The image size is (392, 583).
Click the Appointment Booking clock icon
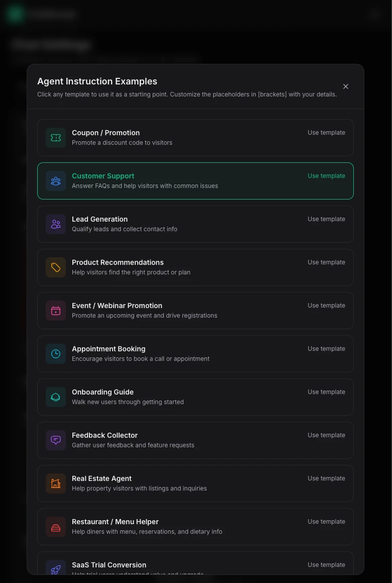click(56, 354)
